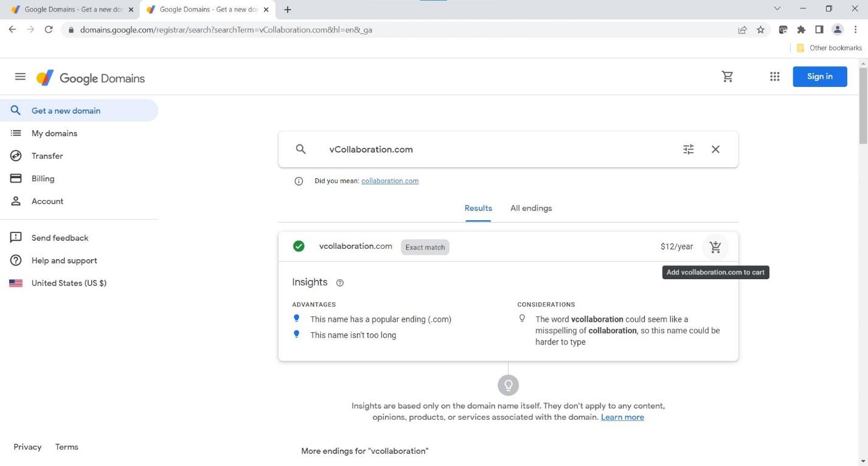Open the Privacy link
The width and height of the screenshot is (868, 466).
click(x=27, y=447)
